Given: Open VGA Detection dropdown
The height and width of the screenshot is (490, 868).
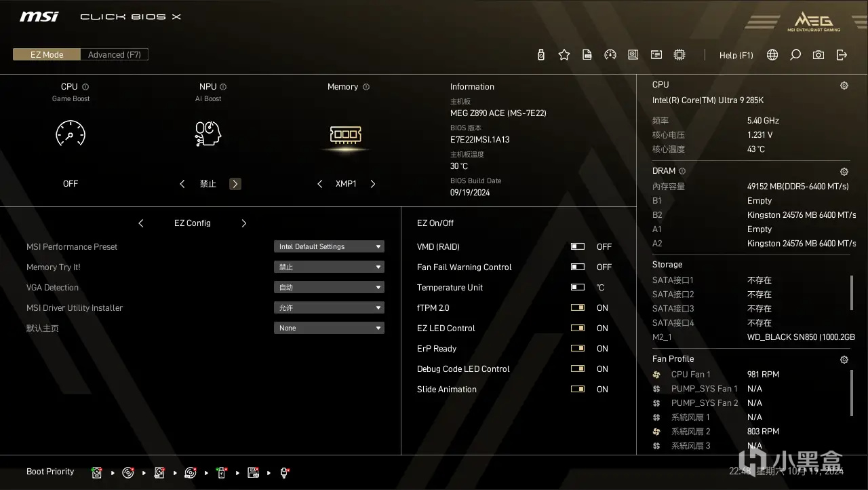Looking at the screenshot, I should [329, 288].
